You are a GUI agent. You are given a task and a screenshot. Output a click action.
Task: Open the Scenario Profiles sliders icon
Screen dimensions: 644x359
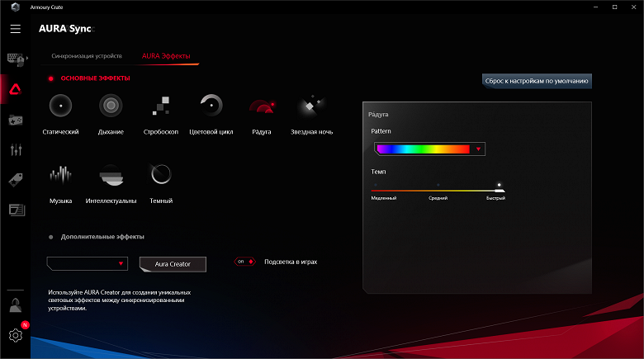(16, 149)
